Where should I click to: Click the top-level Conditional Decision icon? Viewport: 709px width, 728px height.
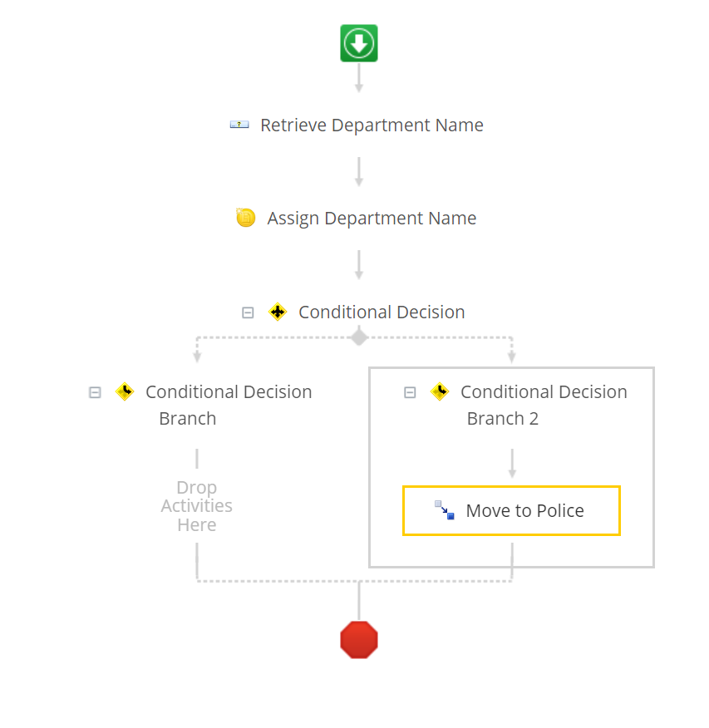click(x=278, y=312)
